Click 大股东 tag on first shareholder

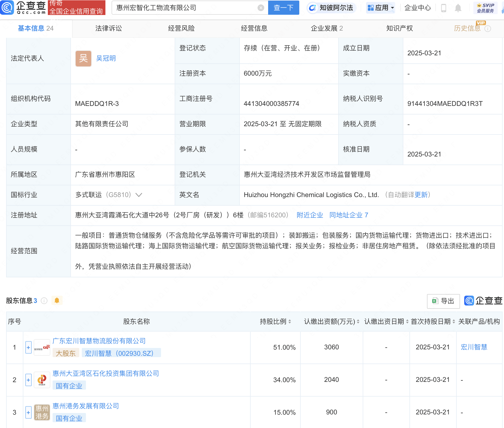click(66, 353)
